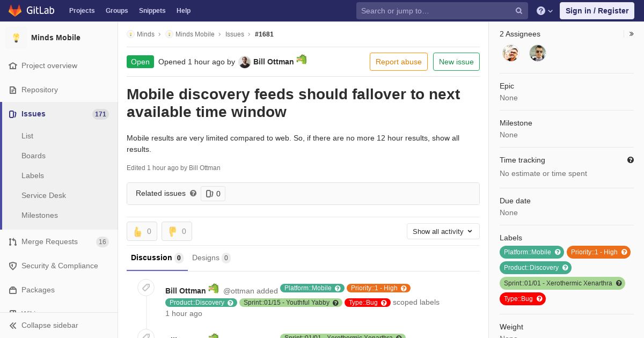Switch to the Discussion tab
This screenshot has width=644, height=338.
pos(157,258)
